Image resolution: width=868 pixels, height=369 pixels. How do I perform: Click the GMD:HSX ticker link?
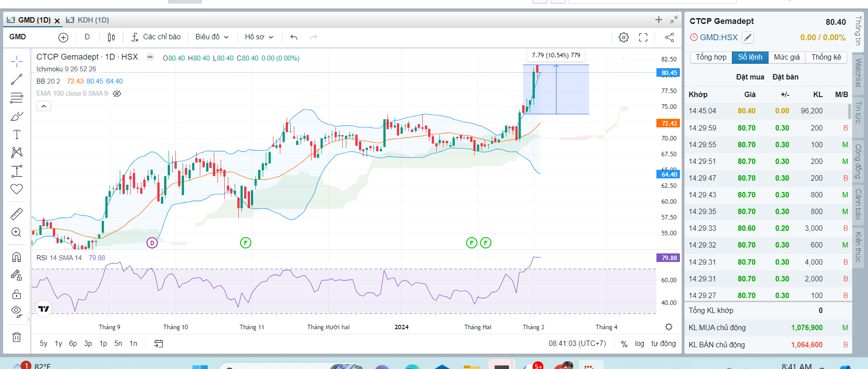pyautogui.click(x=719, y=37)
